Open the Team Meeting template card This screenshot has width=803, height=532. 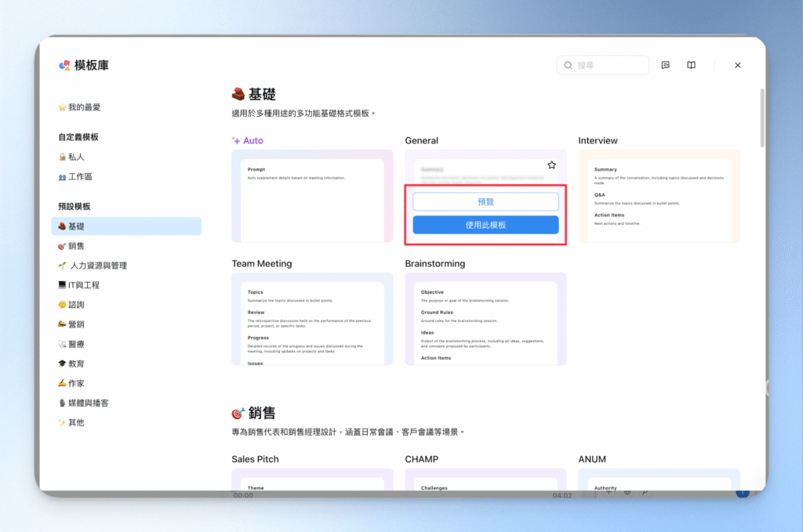pos(312,319)
